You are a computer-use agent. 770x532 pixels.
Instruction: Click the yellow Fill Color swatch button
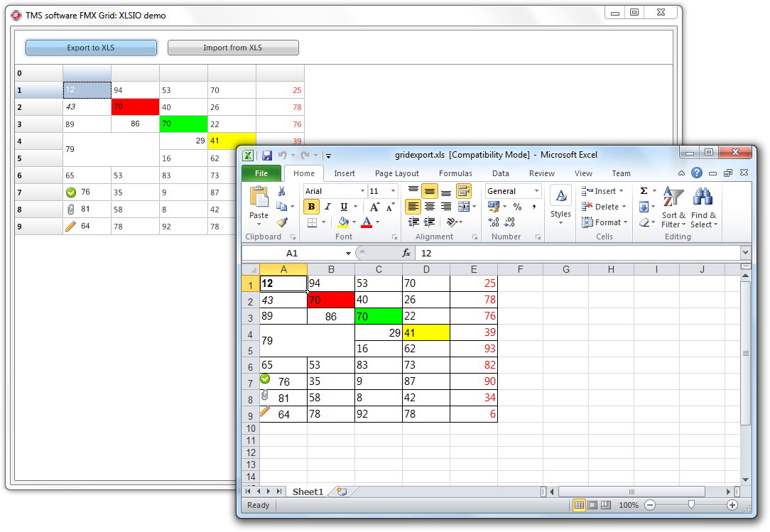coord(344,222)
